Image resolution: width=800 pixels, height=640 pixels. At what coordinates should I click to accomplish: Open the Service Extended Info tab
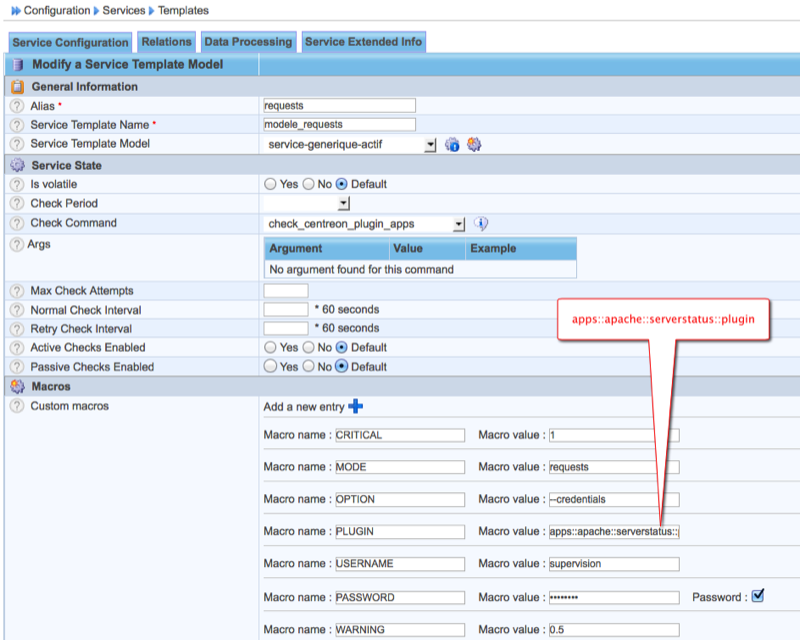click(x=364, y=42)
